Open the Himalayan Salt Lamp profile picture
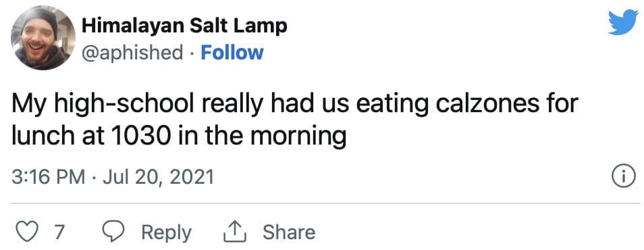Image resolution: width=644 pixels, height=250 pixels. pos(43,38)
